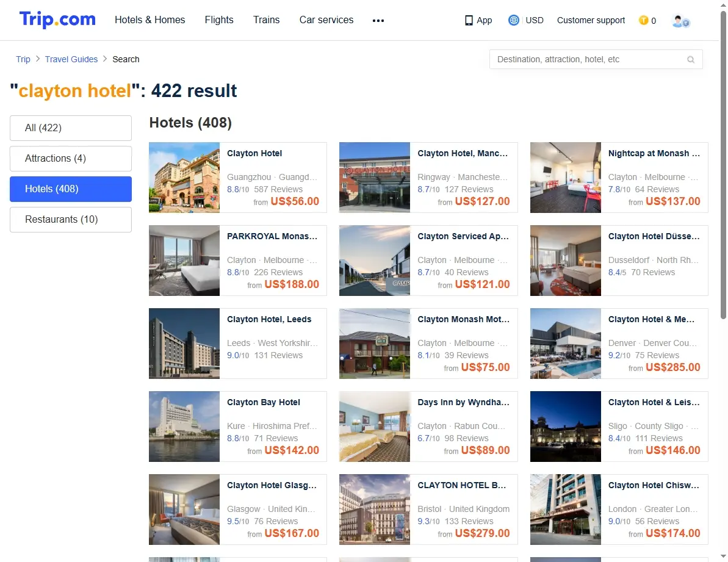Select the All (422) filter

tap(71, 128)
